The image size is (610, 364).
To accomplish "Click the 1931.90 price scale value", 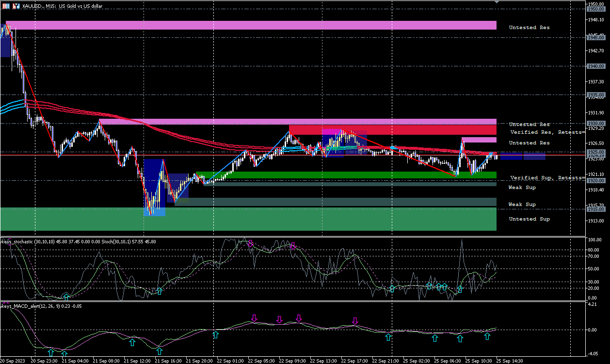I will coord(595,112).
